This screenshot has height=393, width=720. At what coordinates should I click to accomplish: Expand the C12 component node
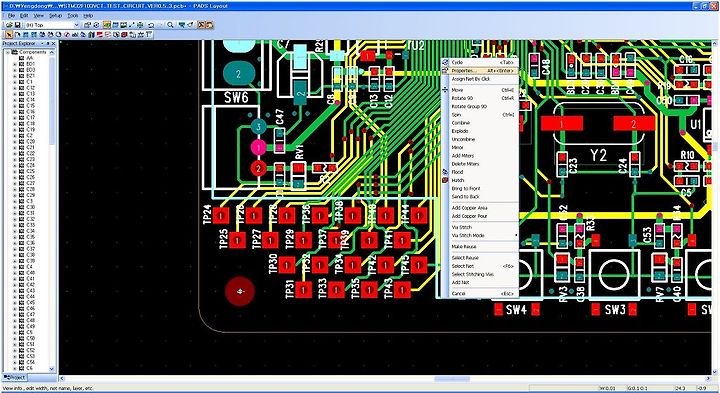tap(15, 88)
